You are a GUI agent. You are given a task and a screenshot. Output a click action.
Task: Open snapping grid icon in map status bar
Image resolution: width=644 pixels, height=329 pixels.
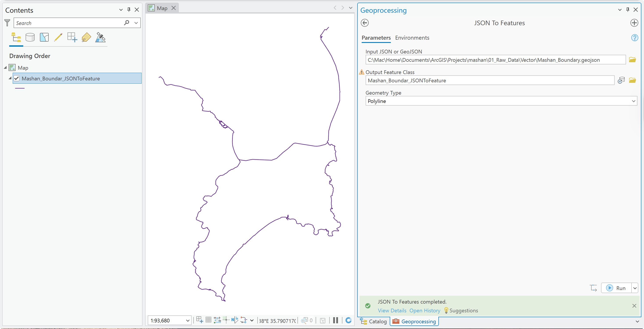199,320
